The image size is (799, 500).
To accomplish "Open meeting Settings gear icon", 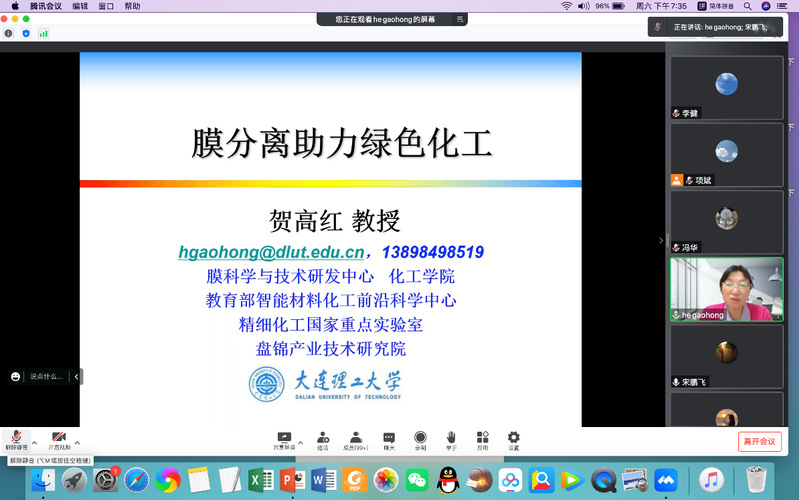I will [513, 439].
